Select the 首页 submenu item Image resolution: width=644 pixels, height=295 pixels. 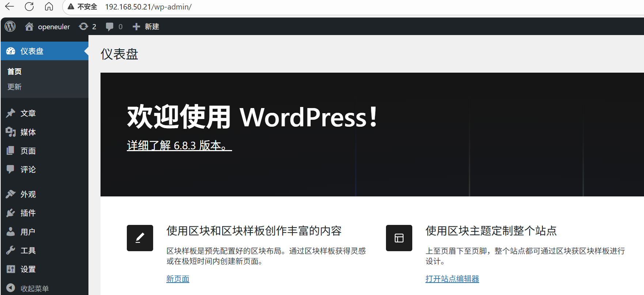point(15,72)
